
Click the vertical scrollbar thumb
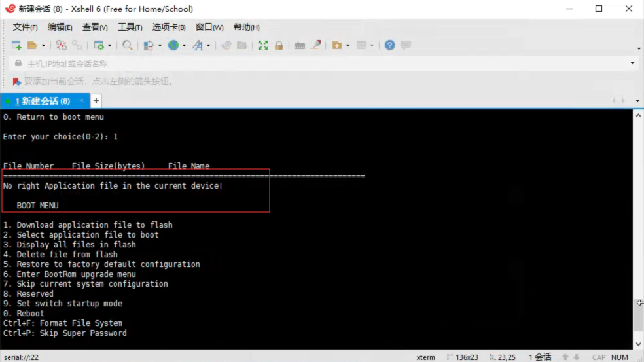638,315
